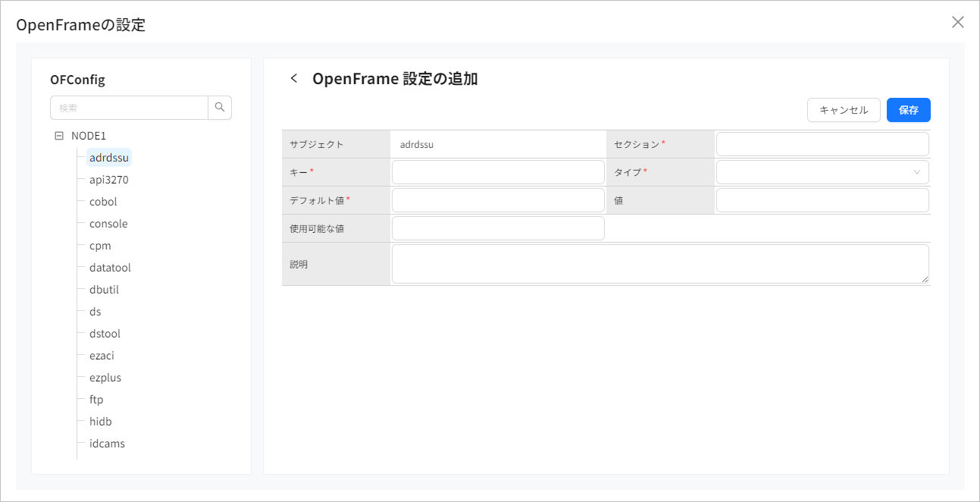
Task: Select the console node in OFConfig
Action: tap(107, 223)
